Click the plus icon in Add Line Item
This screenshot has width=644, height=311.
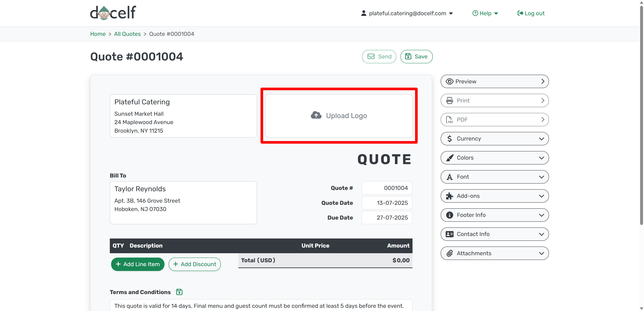point(118,264)
